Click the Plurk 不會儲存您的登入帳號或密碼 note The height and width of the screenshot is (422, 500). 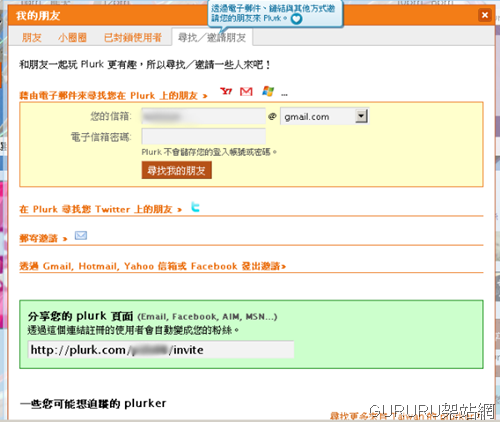[x=209, y=152]
